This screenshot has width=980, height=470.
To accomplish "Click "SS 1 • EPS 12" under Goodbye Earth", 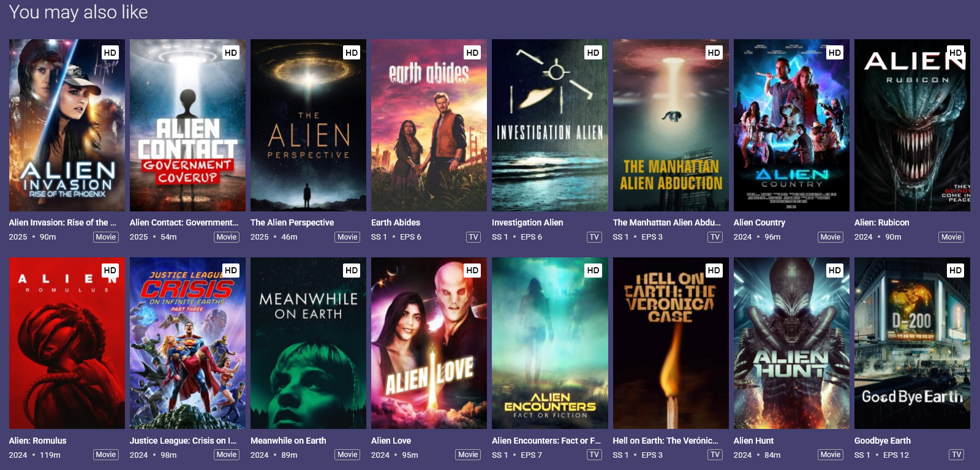I will tap(881, 455).
